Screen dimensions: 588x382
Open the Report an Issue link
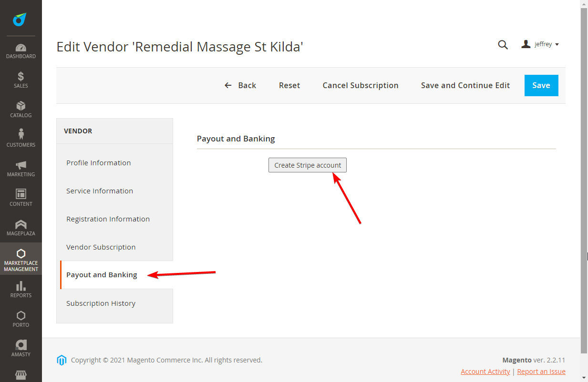click(541, 372)
